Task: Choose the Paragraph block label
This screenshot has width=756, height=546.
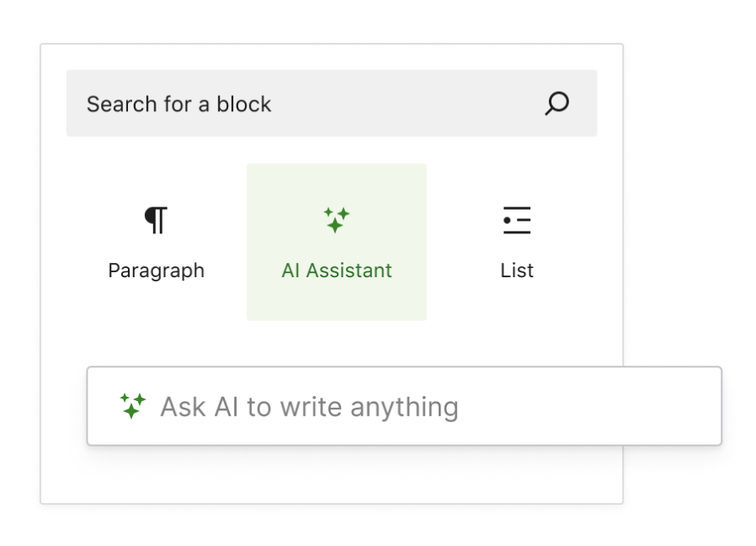Action: [x=157, y=270]
